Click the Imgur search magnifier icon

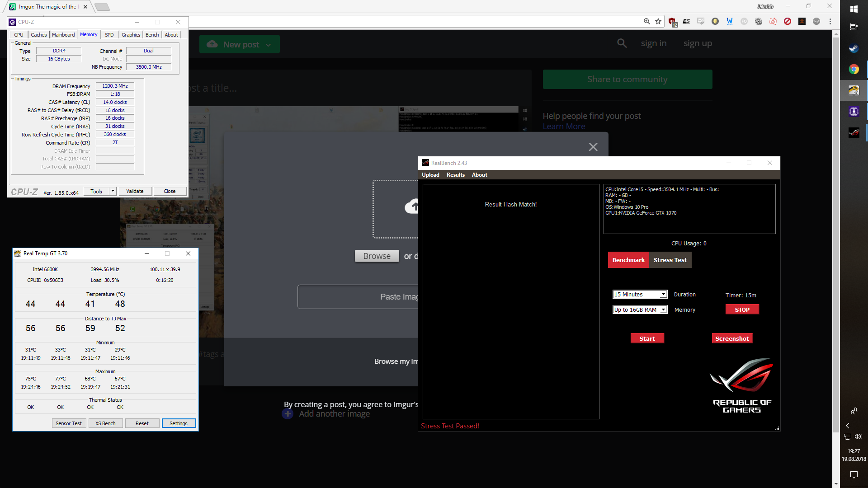tap(622, 43)
